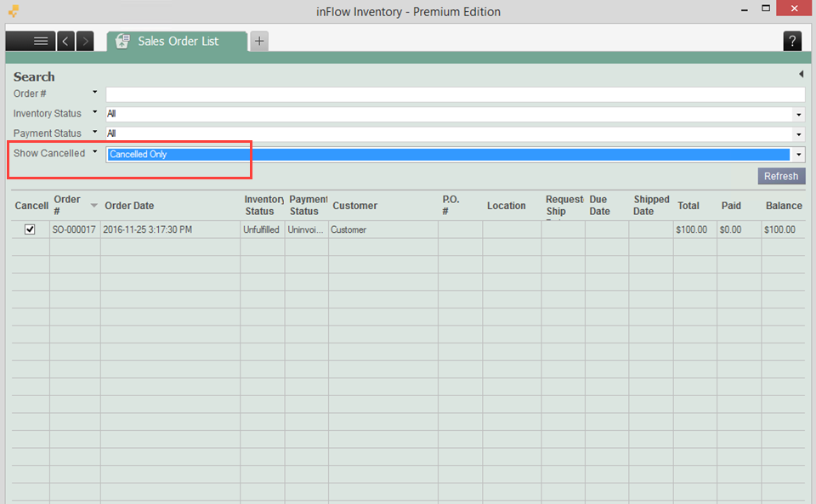Screen dimensions: 816x504
Task: Collapse the Search panel with the arrow
Action: point(801,75)
